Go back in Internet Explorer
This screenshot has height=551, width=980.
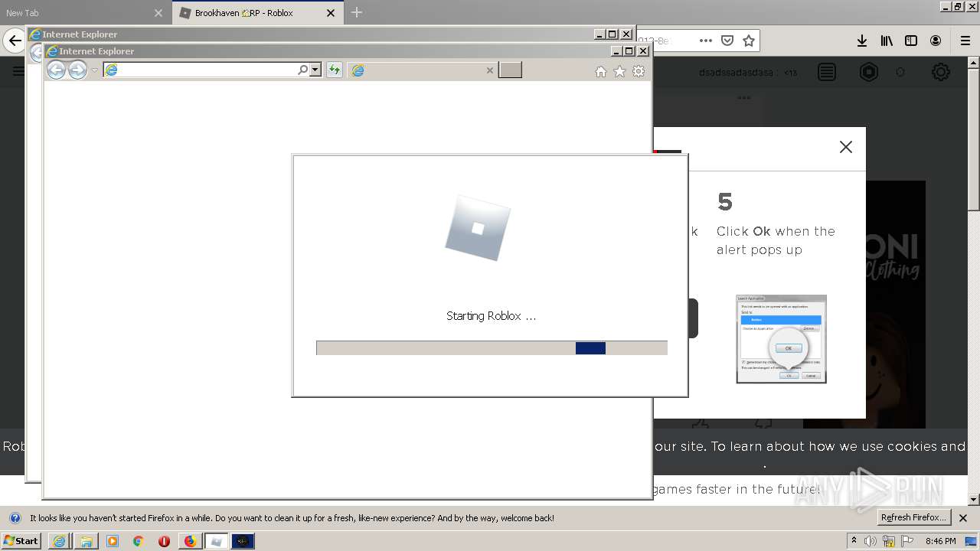coord(56,70)
